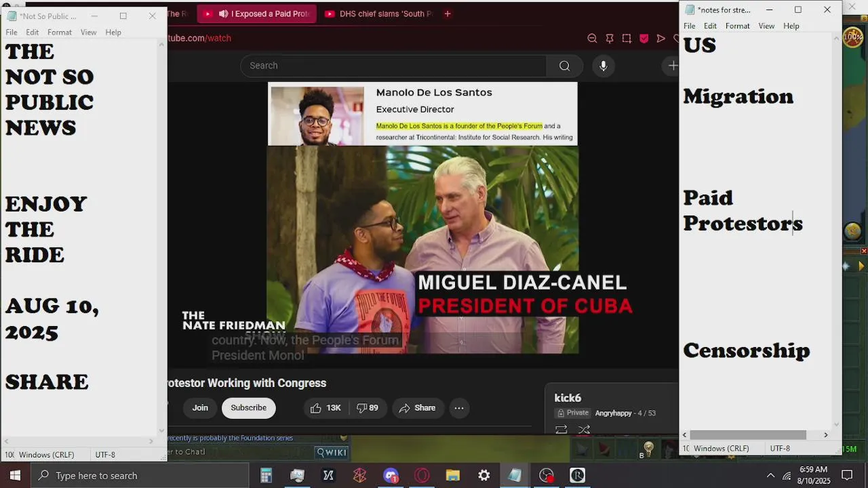The image size is (868, 488).
Task: Click the 6:59 AM clock in taskbar
Action: pyautogui.click(x=813, y=470)
